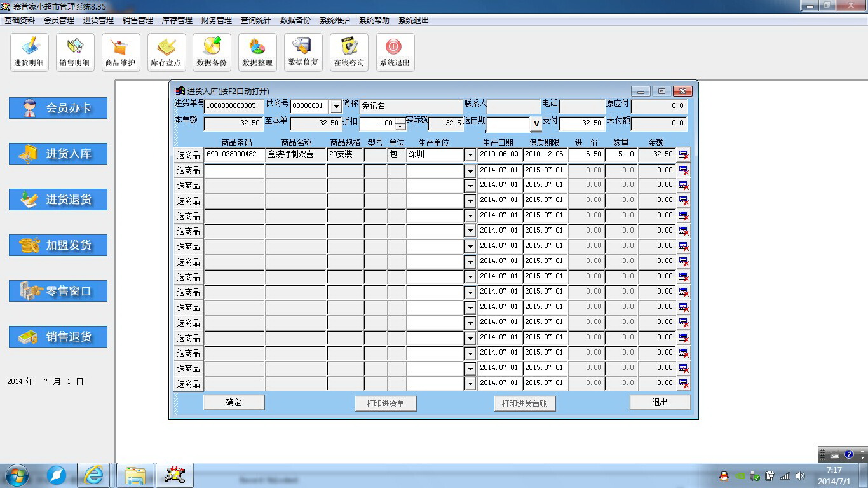Click the 数据备份 toolbar icon

click(212, 52)
